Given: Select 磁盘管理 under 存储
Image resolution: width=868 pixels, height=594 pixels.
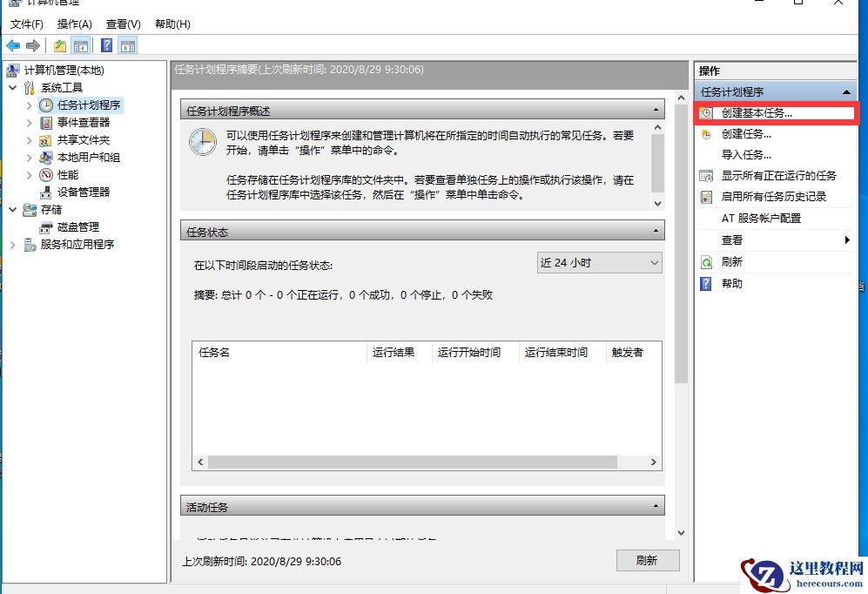Looking at the screenshot, I should pos(77,227).
